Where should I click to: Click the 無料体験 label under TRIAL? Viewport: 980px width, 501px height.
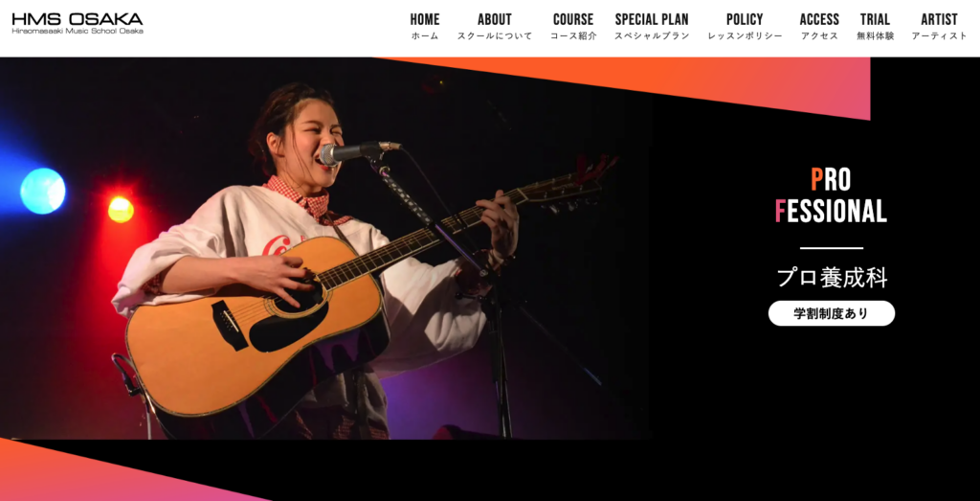pos(875,36)
